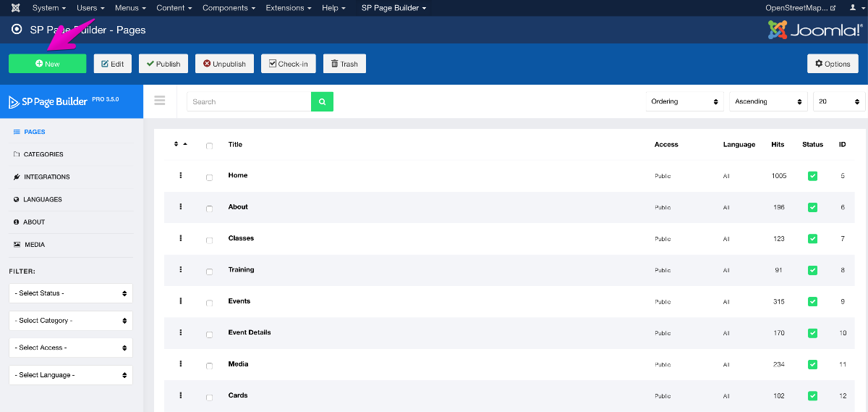868x412 pixels.
Task: Click the Publish toolbar button
Action: pos(163,64)
